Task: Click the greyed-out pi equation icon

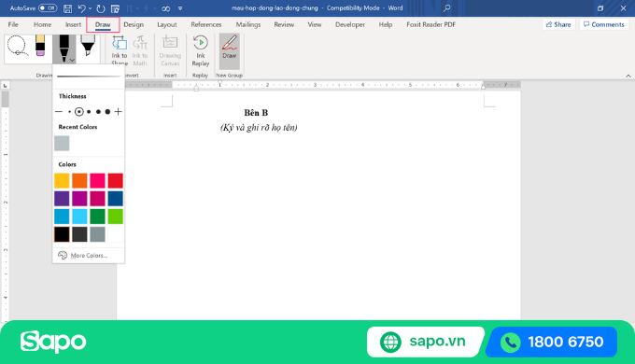Action: (129, 8)
